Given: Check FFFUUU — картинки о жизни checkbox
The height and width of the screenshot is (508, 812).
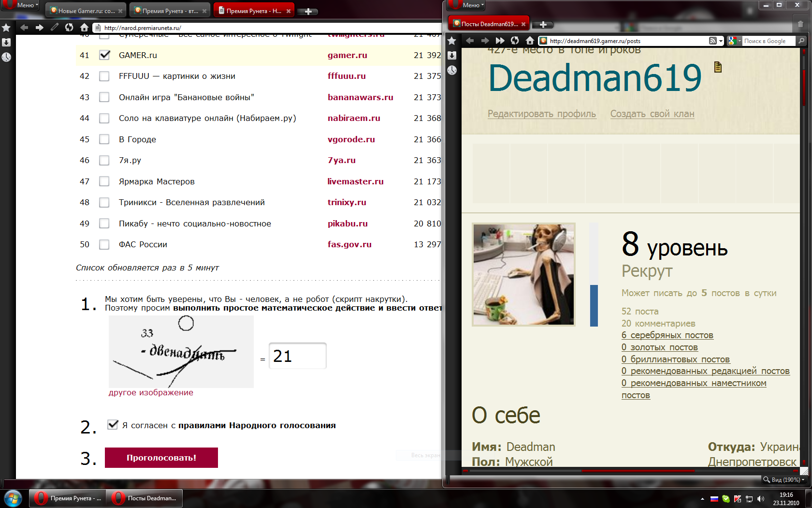Looking at the screenshot, I should [104, 76].
